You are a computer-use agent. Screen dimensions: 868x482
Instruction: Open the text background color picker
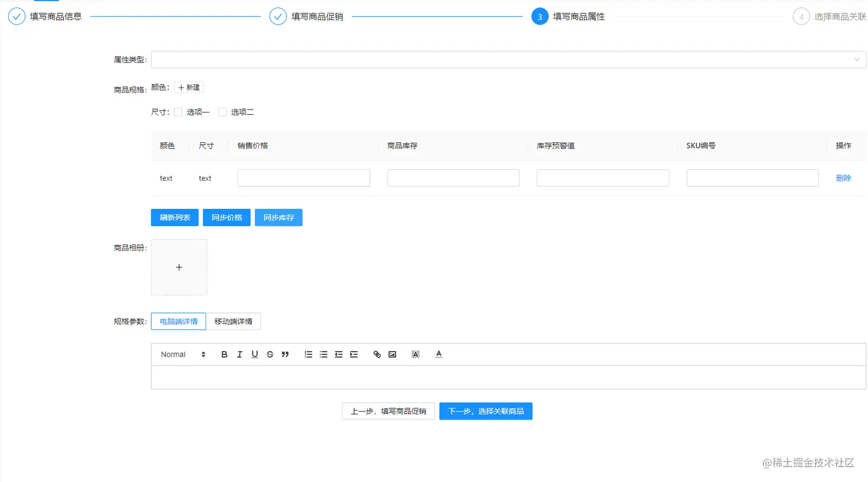(x=416, y=355)
